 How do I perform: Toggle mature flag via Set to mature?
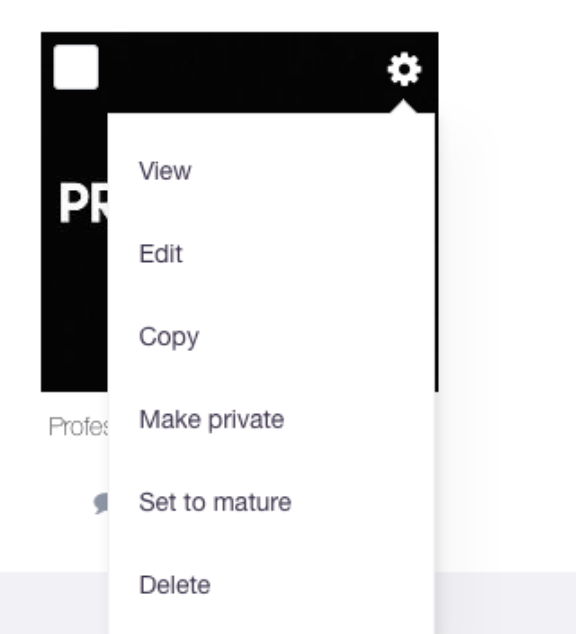[x=215, y=502]
